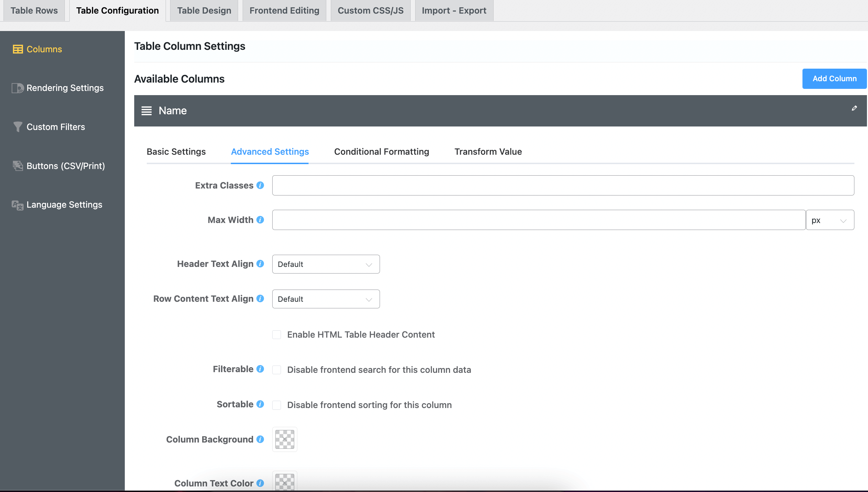
Task: Click the info icon beside Column Background
Action: [260, 439]
